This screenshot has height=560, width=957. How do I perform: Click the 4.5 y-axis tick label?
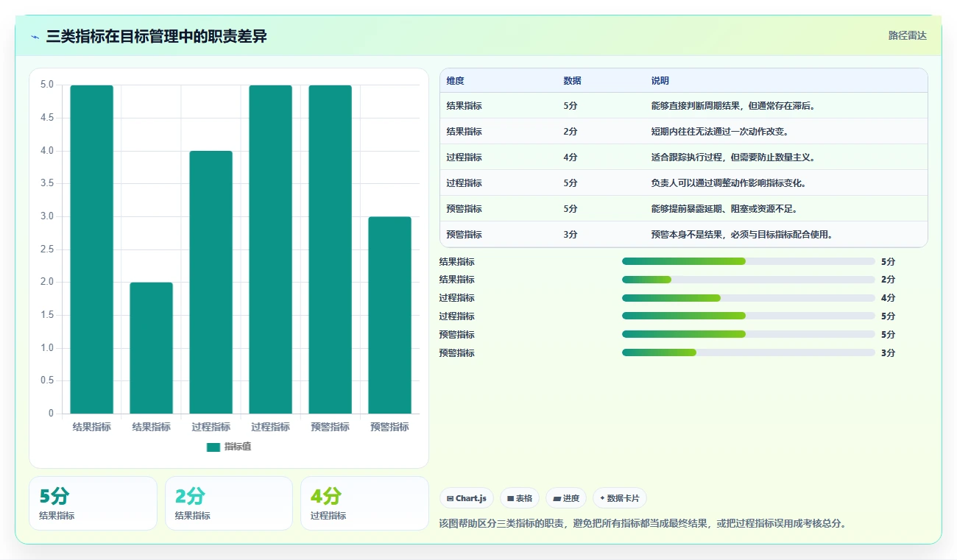46,118
